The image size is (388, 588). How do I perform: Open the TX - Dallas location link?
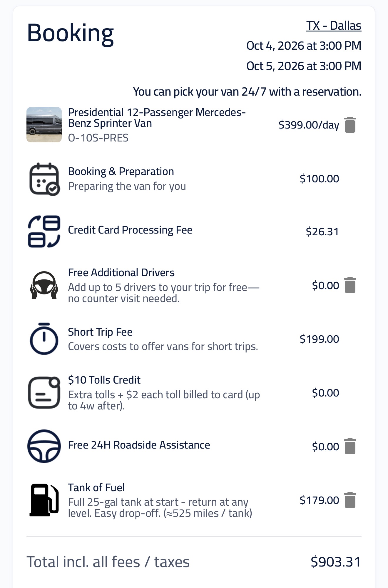click(334, 26)
